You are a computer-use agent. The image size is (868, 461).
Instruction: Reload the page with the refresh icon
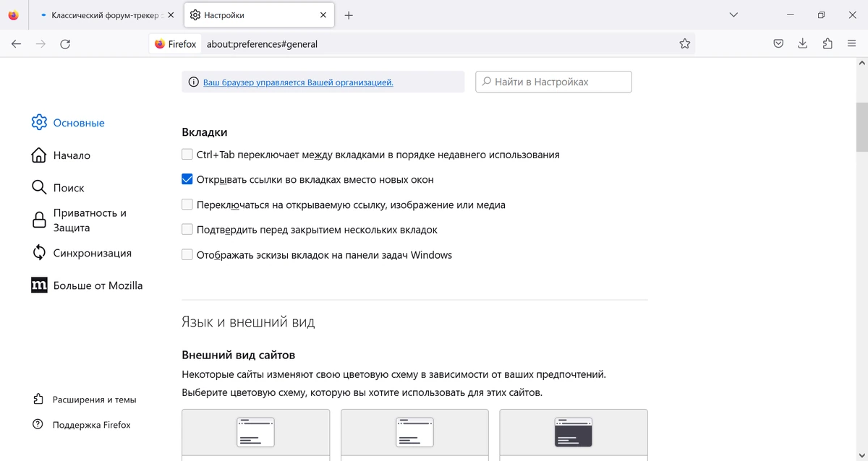65,44
